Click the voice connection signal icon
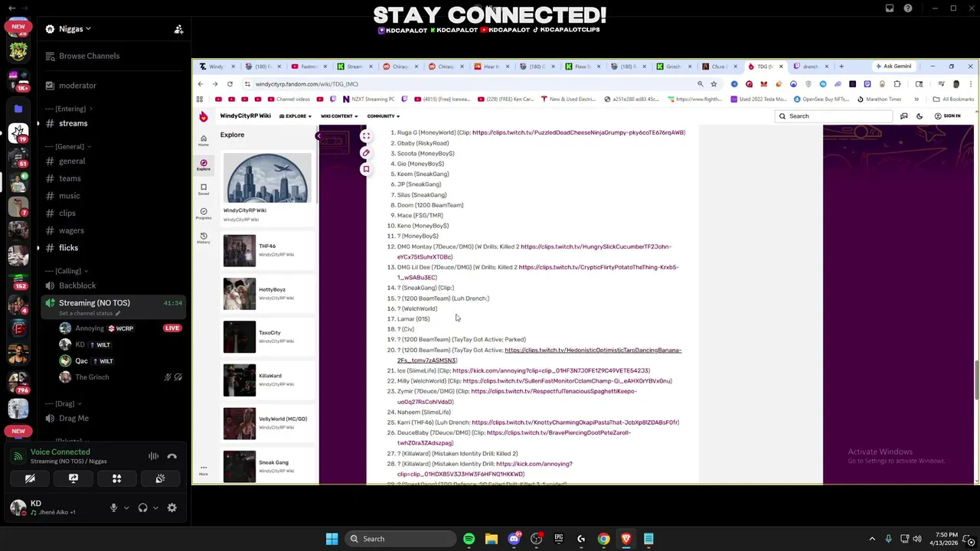This screenshot has height=551, width=980. pos(18,456)
